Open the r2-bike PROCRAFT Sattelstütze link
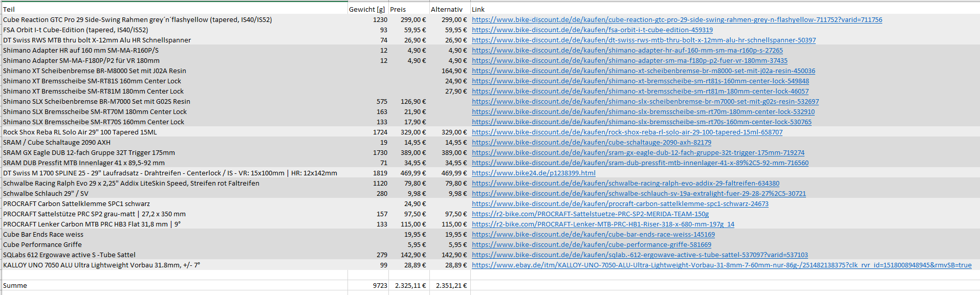The image size is (980, 295). [x=590, y=214]
